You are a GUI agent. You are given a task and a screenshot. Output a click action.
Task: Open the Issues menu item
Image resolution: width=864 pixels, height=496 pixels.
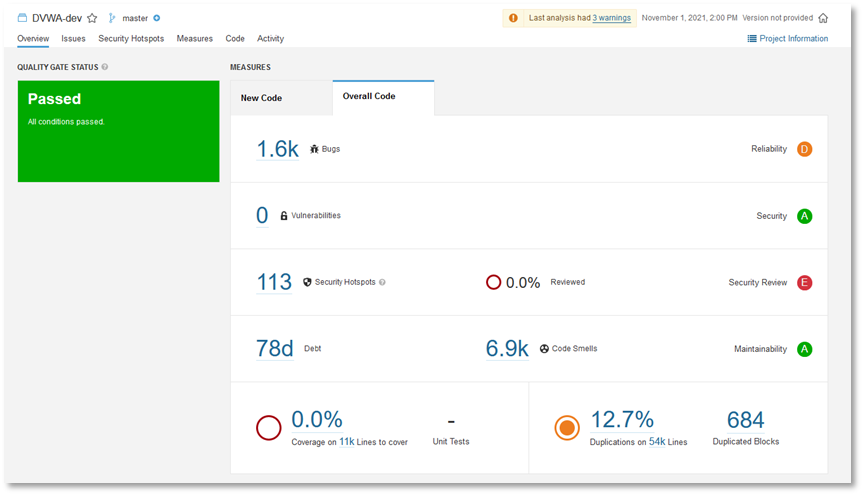point(73,39)
